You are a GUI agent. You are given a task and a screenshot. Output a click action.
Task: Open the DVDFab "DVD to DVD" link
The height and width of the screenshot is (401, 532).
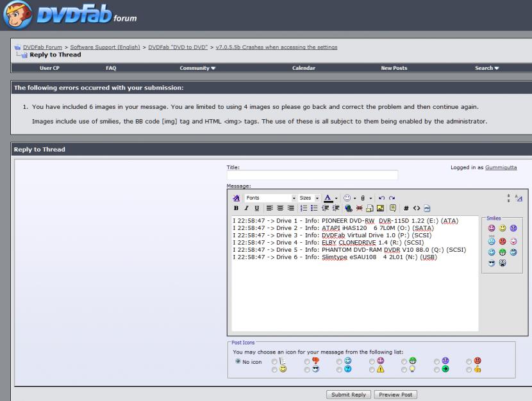tap(178, 47)
